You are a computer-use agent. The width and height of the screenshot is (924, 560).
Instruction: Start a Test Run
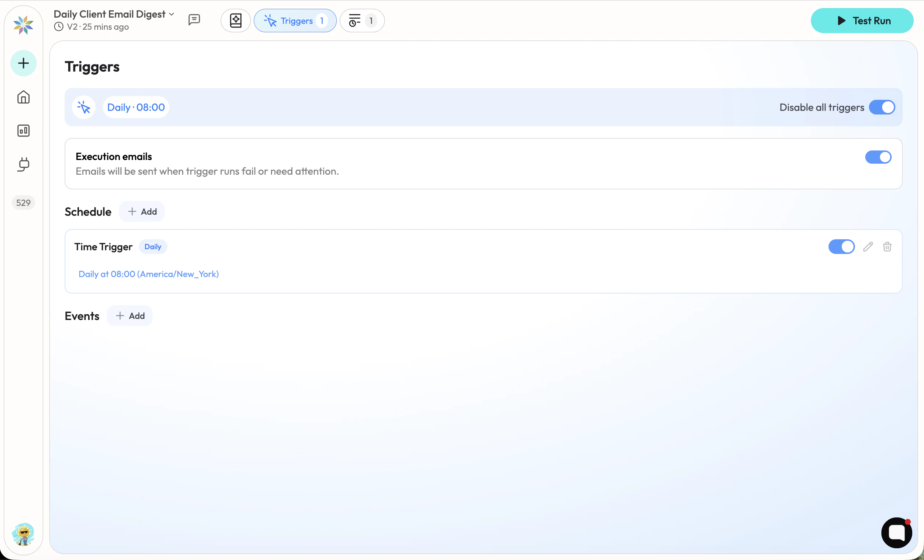point(862,21)
